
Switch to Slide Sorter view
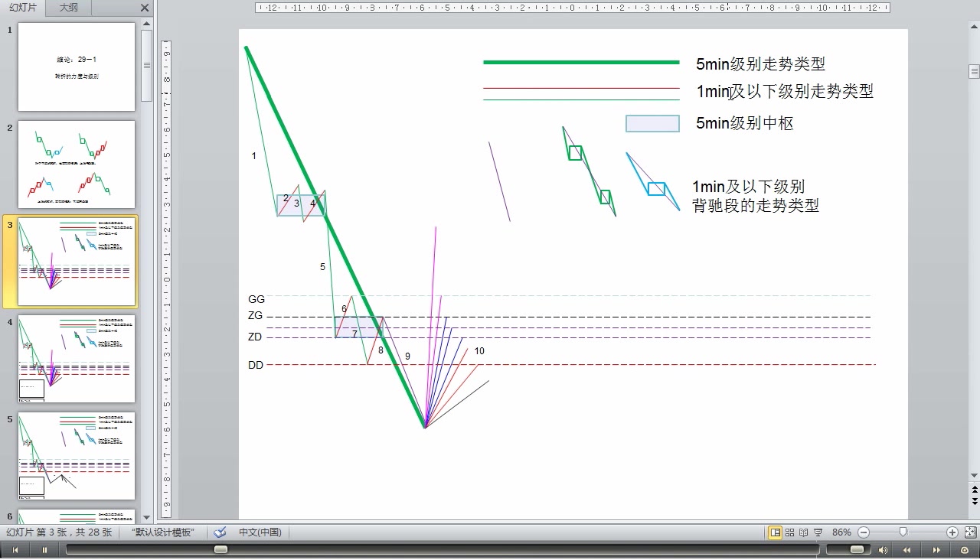(x=789, y=532)
